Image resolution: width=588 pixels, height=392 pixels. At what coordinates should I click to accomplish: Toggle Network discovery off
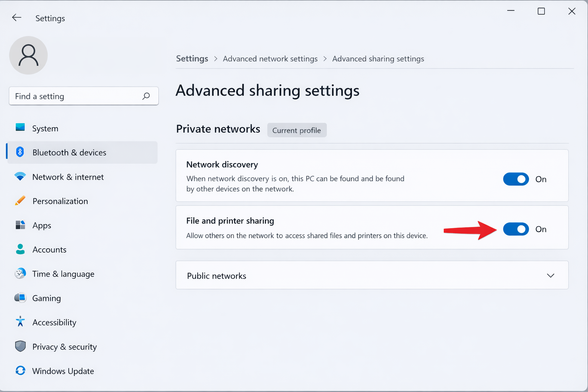click(x=516, y=179)
